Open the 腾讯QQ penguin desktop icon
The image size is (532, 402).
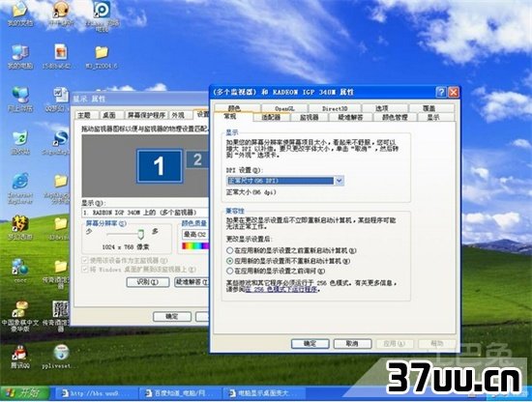20,353
